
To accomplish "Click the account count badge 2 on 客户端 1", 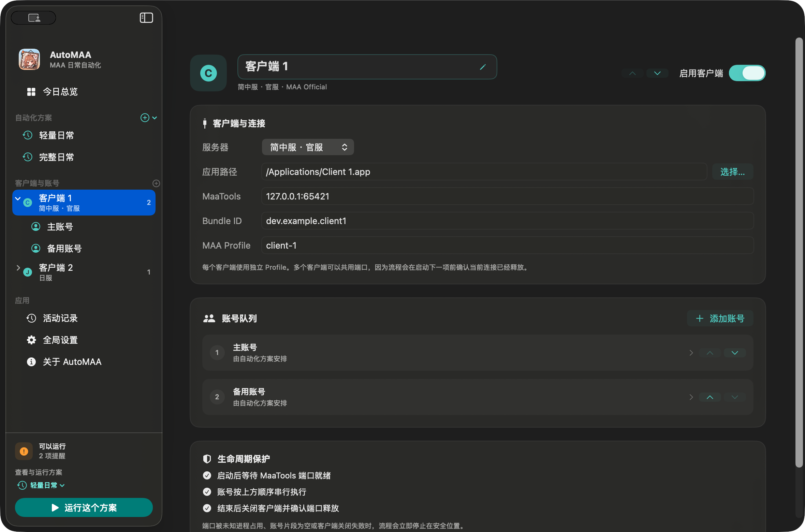I will 149,203.
